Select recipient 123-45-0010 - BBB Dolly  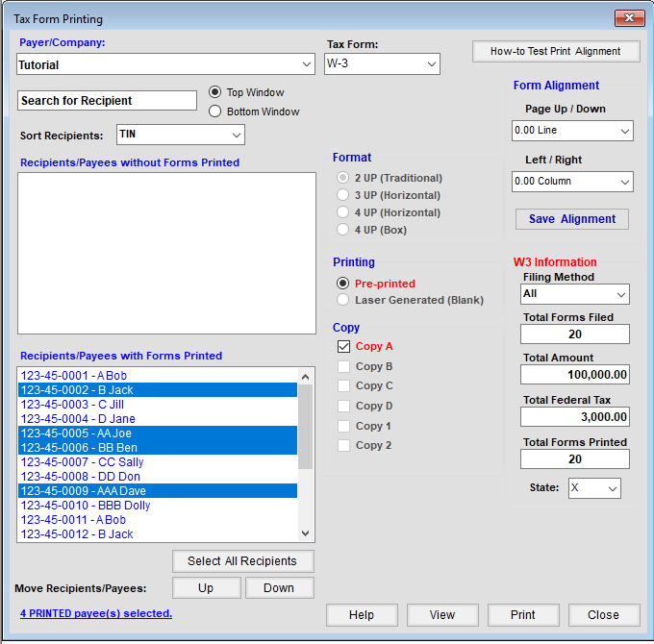click(x=158, y=505)
